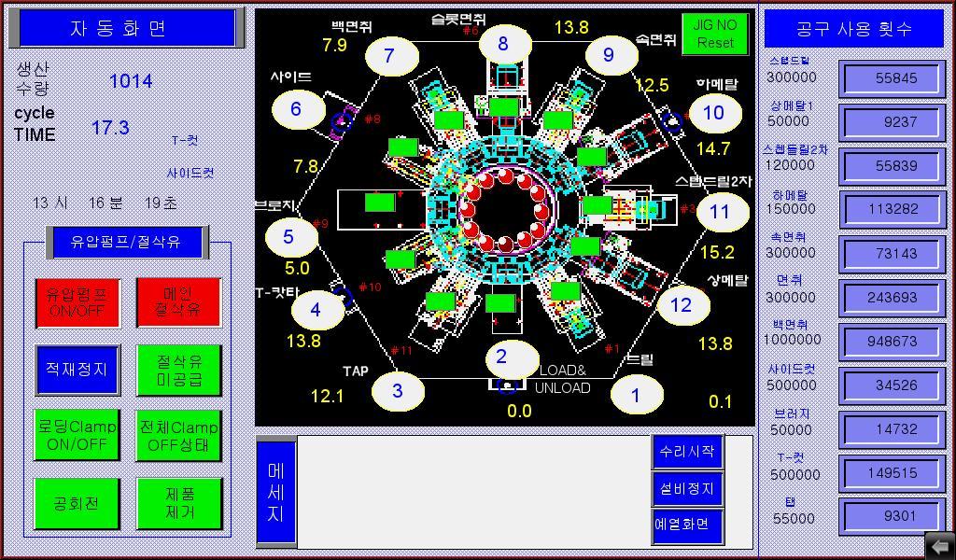This screenshot has width=956, height=560.
Task: Select station 5 circle
Action: [291, 237]
